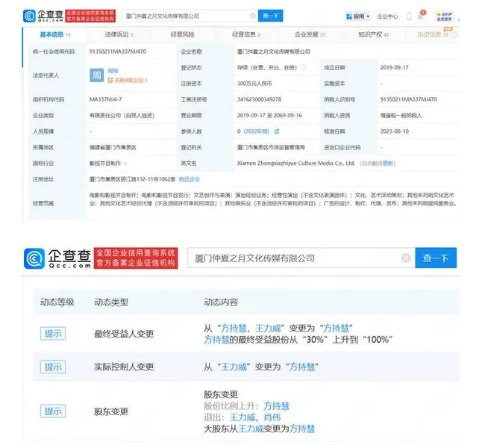Switch to the 基本信息 tab

[x=55, y=34]
